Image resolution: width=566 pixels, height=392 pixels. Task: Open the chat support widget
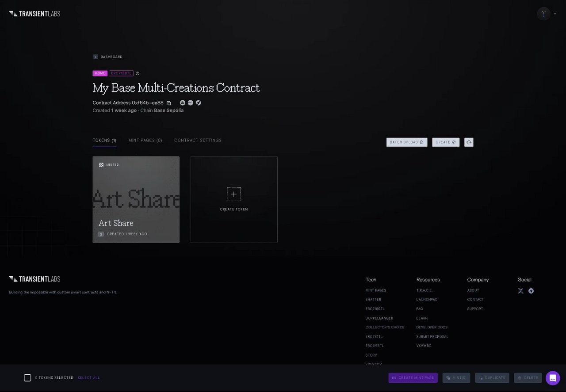(553, 378)
